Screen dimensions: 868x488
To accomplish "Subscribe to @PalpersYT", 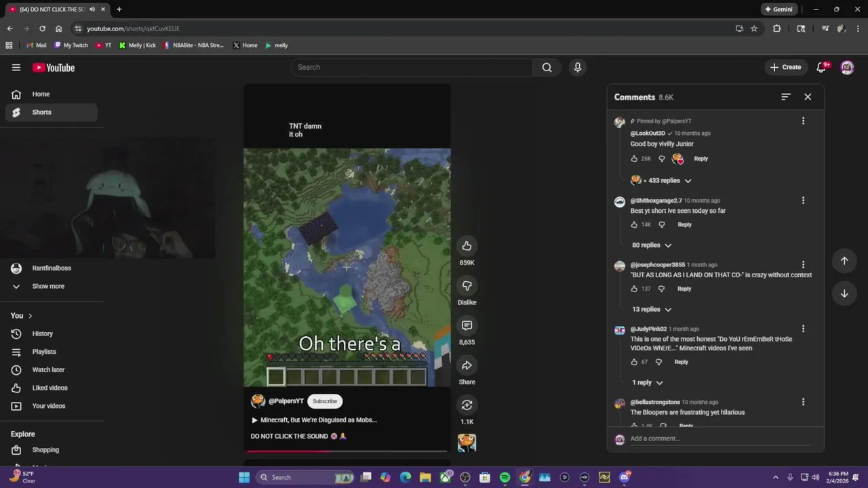I will pyautogui.click(x=325, y=401).
